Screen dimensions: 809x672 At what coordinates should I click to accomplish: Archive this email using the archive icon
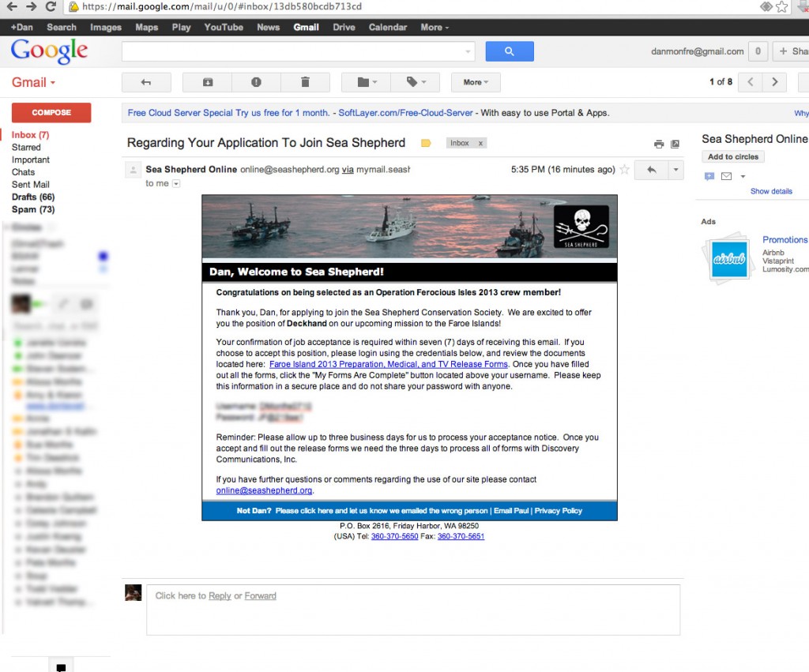click(208, 82)
